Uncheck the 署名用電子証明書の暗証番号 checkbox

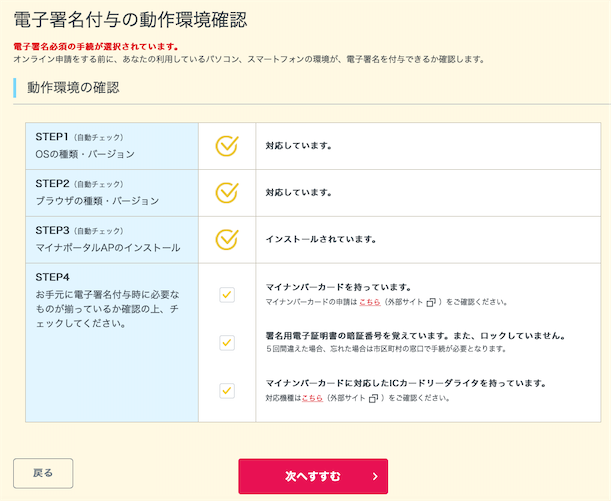[x=227, y=343]
